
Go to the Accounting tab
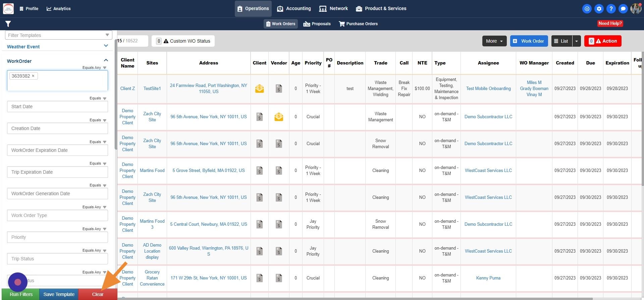pyautogui.click(x=294, y=9)
